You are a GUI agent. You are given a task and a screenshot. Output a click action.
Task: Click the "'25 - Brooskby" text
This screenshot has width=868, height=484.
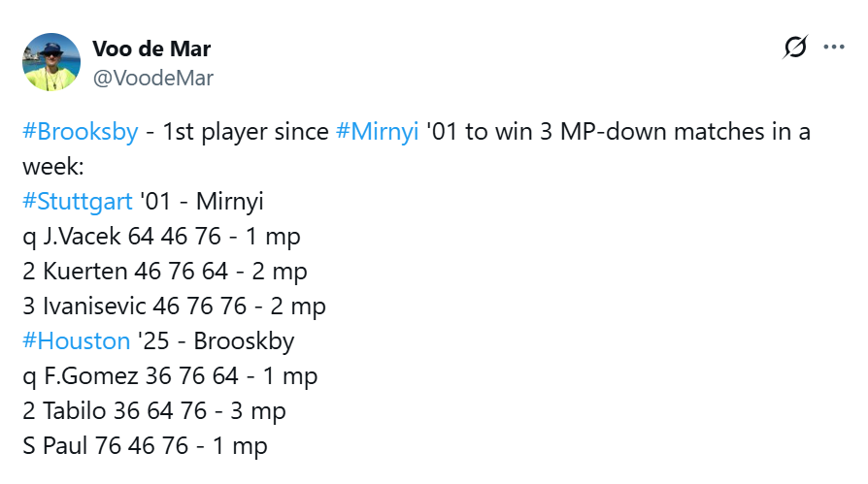tap(216, 341)
